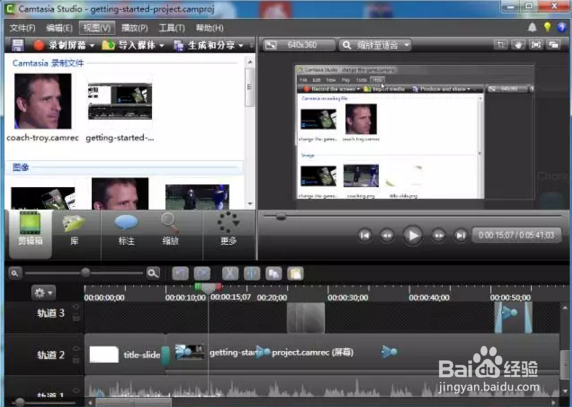
Task: Select the gray clip on track 3
Action: point(306,318)
